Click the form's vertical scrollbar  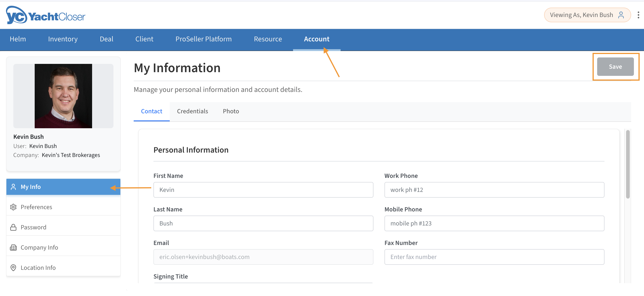[627, 164]
